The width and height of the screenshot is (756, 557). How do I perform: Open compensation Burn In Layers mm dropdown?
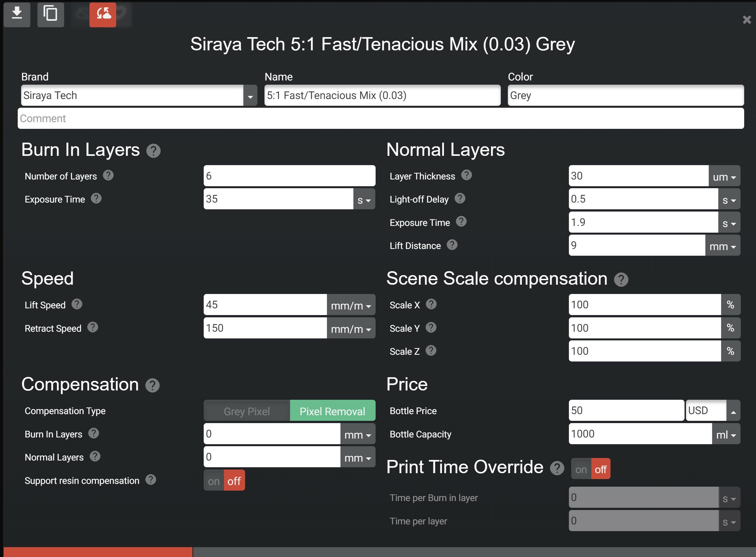click(358, 434)
